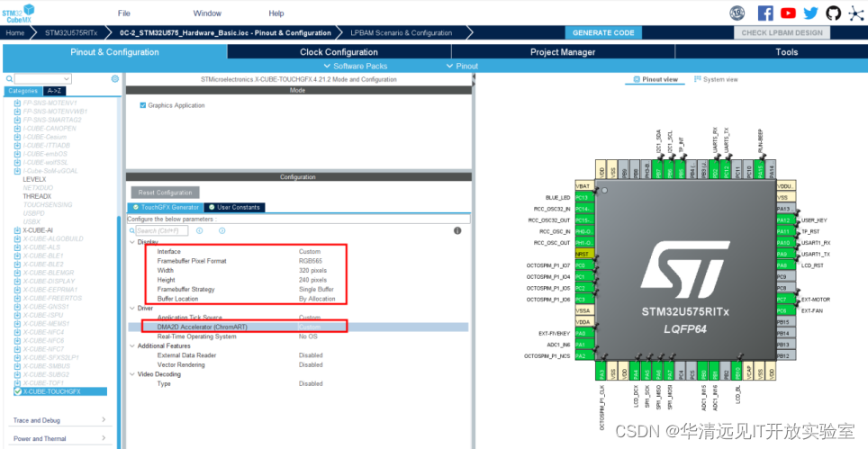Open LPBAM Scenario & Configuration breadcrumb
Viewport: 868px width, 449px height.
[402, 32]
